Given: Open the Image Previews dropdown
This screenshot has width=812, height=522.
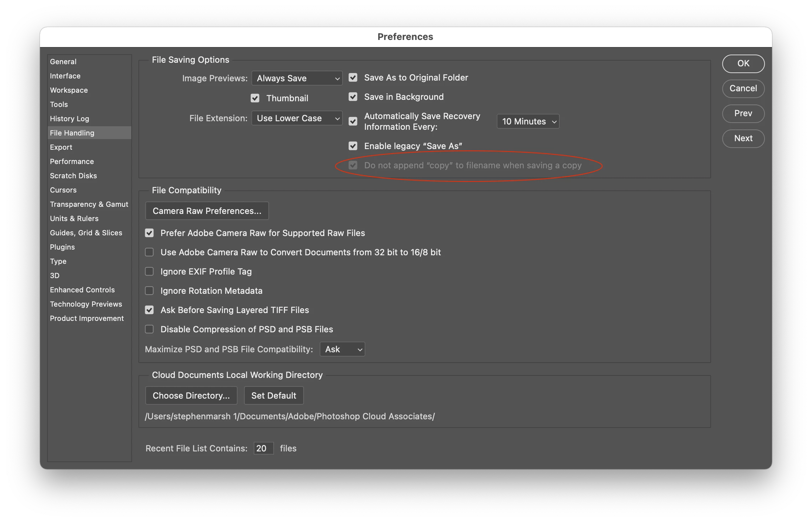Looking at the screenshot, I should click(x=297, y=78).
